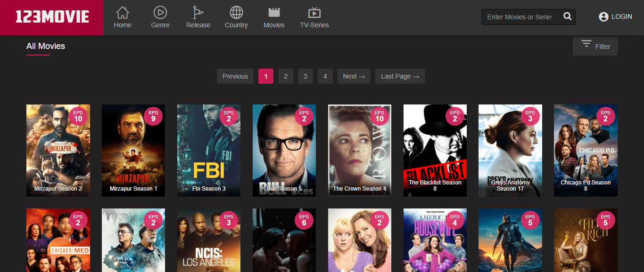Open Chicago Pd Season 8 poster
Viewport: 644px width, 272px height.
pyautogui.click(x=586, y=151)
